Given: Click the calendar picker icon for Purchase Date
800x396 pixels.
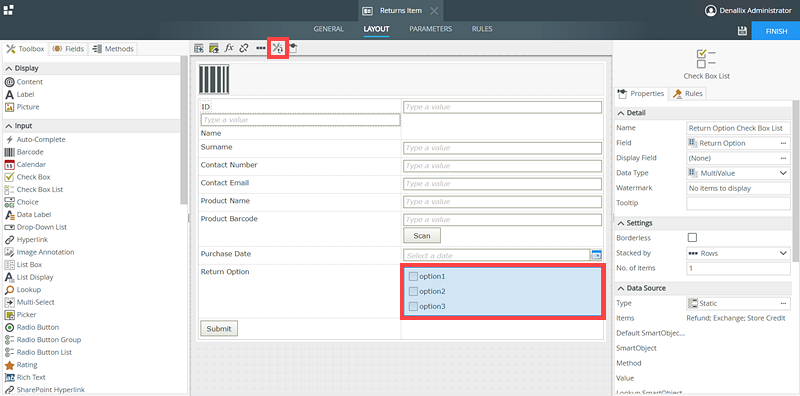Looking at the screenshot, I should [596, 255].
